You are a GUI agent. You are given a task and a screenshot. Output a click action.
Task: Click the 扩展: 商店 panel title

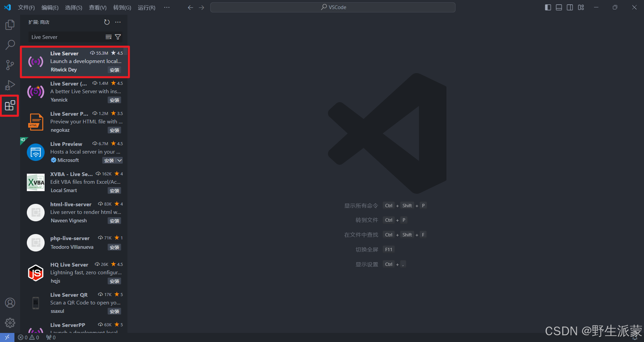[39, 22]
